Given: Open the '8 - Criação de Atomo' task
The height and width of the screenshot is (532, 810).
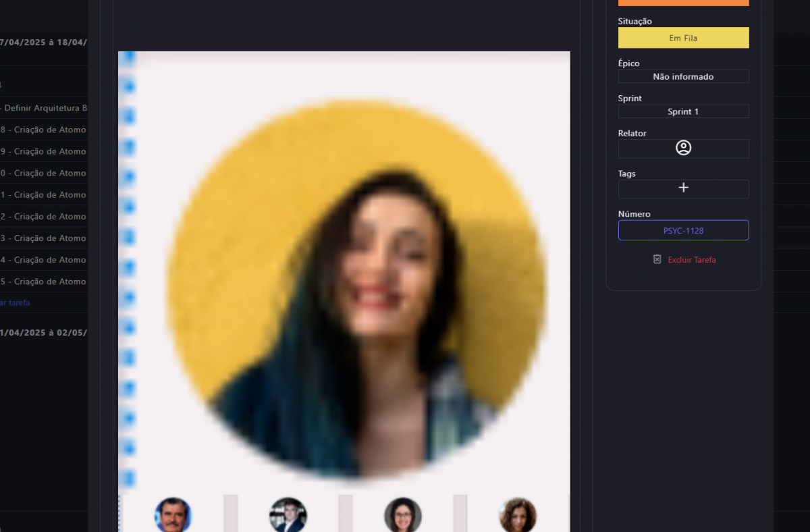Looking at the screenshot, I should pyautogui.click(x=43, y=130).
